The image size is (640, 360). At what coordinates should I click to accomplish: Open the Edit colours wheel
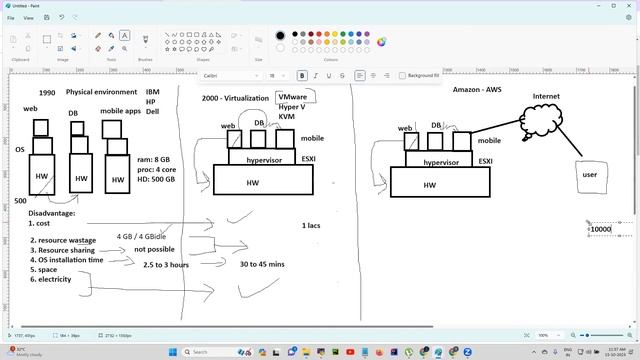[381, 42]
